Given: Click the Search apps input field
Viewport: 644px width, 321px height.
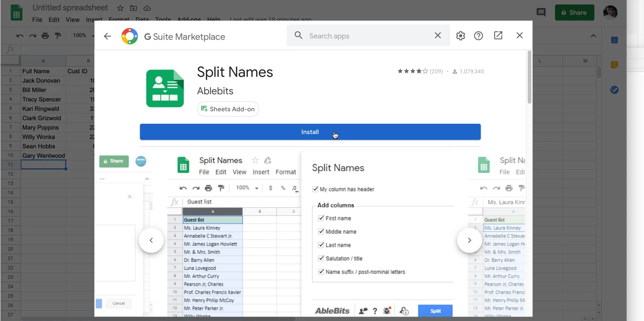Looking at the screenshot, I should [368, 36].
